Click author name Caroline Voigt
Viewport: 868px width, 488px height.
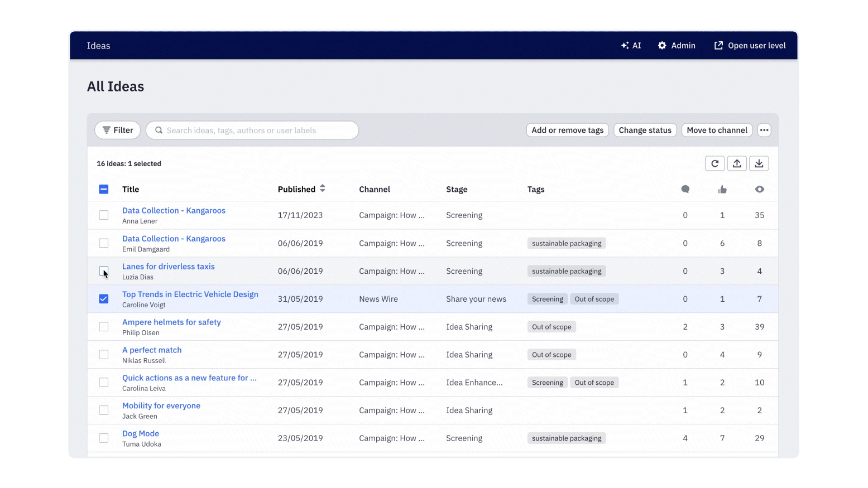[x=144, y=305]
